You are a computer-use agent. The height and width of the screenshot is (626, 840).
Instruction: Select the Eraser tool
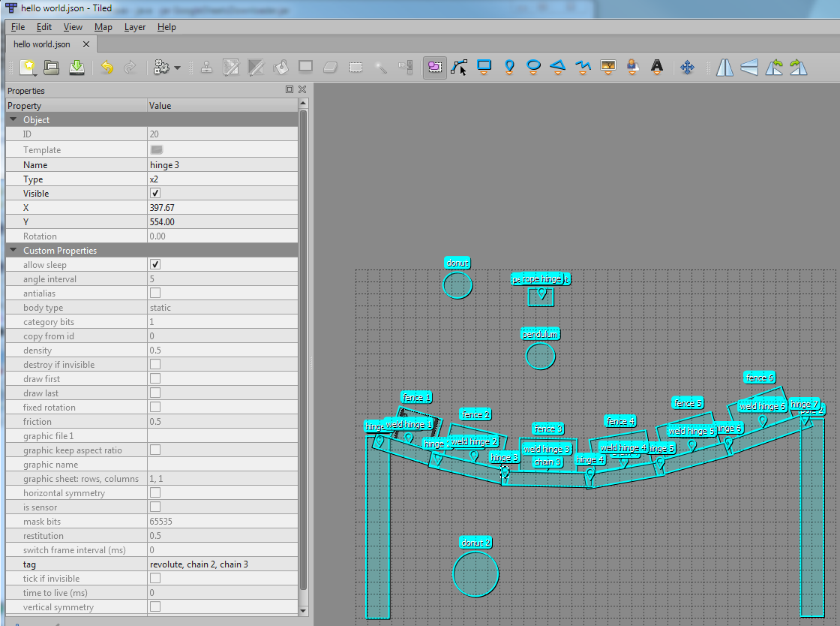point(331,67)
